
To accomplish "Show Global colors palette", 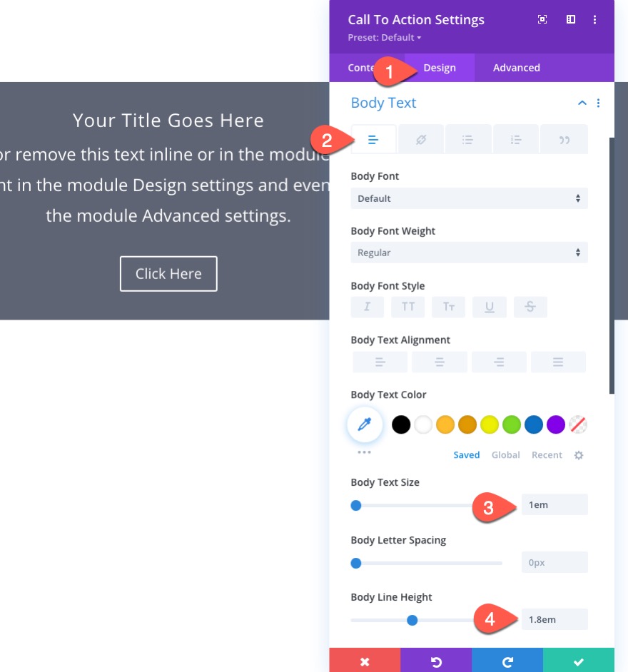I will [505, 454].
